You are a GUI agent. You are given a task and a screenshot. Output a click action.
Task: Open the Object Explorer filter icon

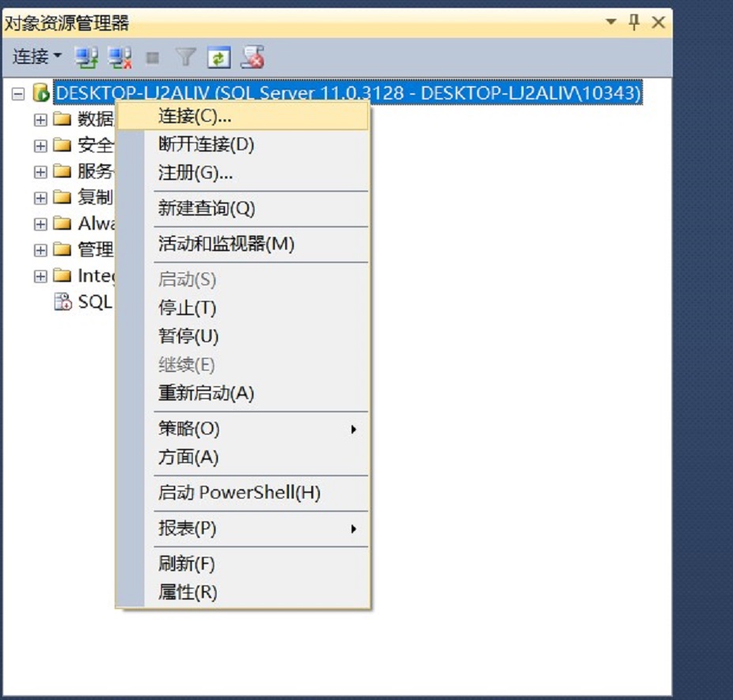[185, 56]
